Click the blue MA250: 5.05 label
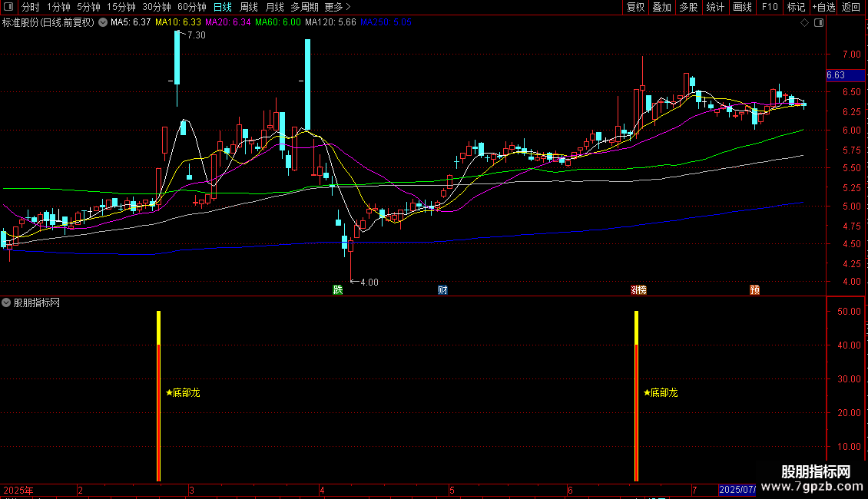Screen dimensions: 868x499 pyautogui.click(x=386, y=23)
